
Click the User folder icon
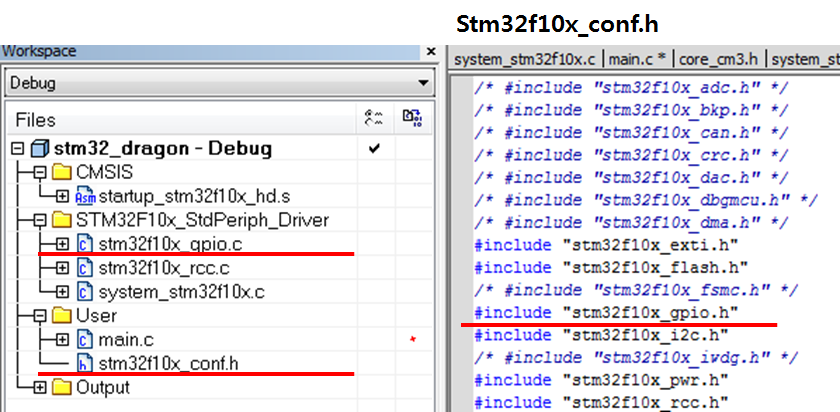63,316
